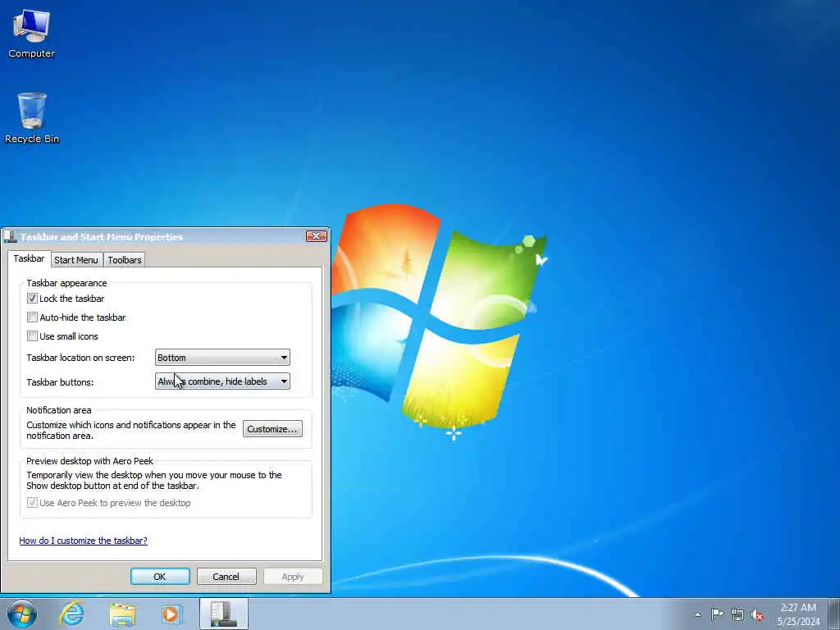Screen dimensions: 840x630
Task: Click the Notification area heading text
Action: pos(59,410)
